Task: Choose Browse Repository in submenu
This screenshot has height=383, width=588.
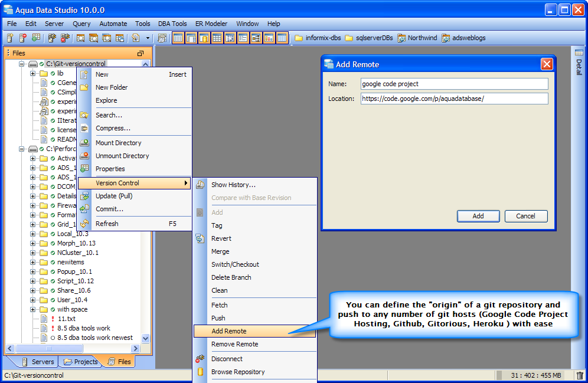Action: (x=254, y=372)
